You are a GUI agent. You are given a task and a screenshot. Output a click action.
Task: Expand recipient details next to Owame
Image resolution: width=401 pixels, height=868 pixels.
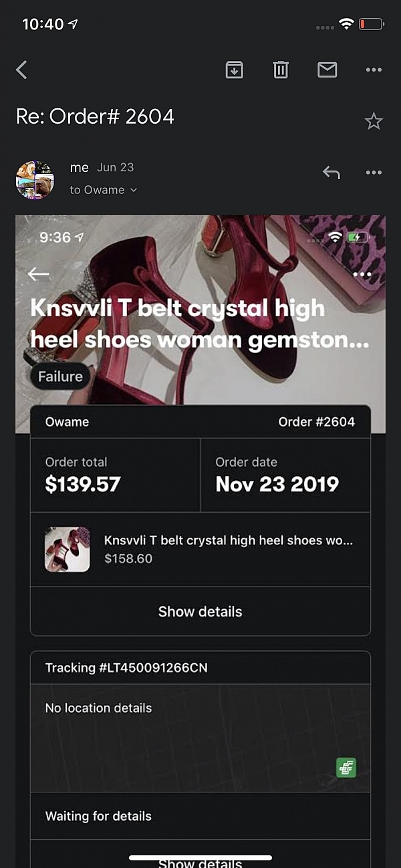(134, 190)
